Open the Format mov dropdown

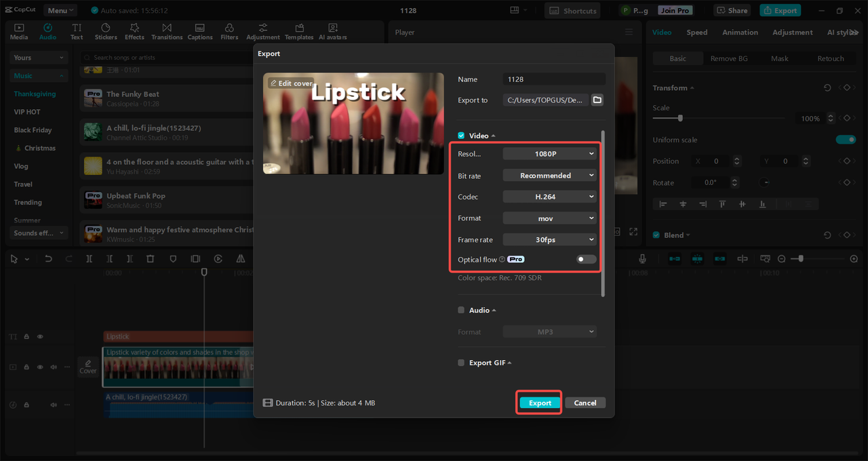pos(550,218)
